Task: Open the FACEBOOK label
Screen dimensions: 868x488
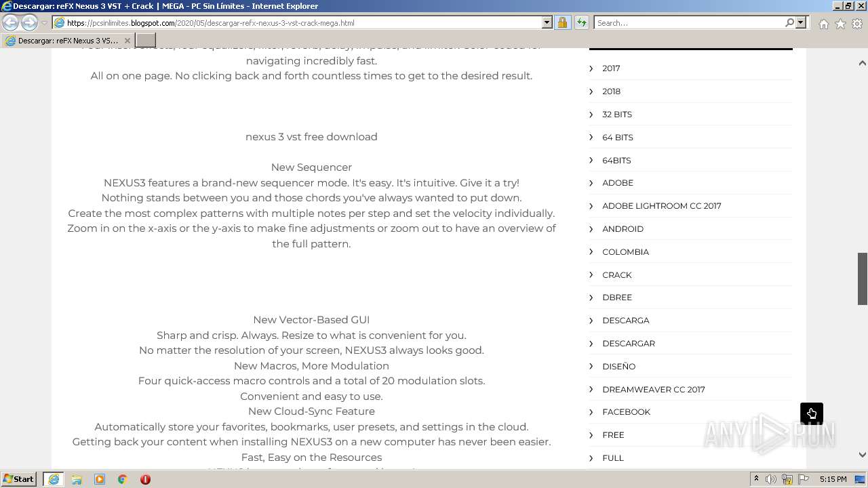Action: click(626, 412)
